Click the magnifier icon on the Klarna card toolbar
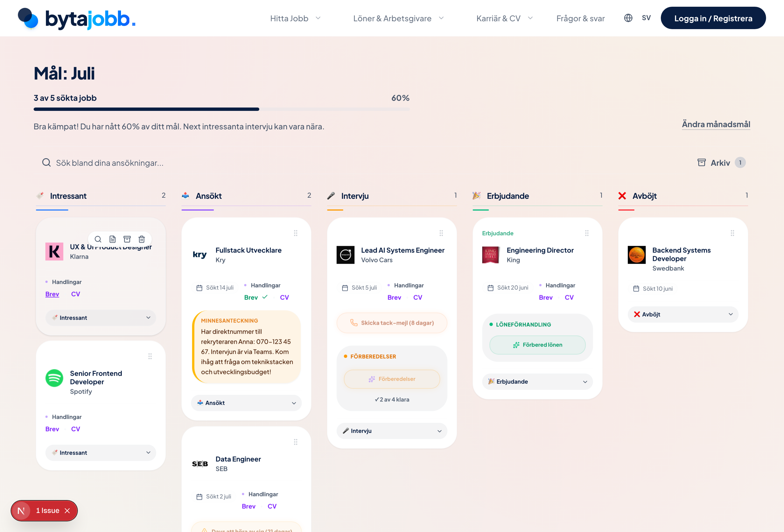Viewport: 784px width, 532px height. click(x=98, y=239)
